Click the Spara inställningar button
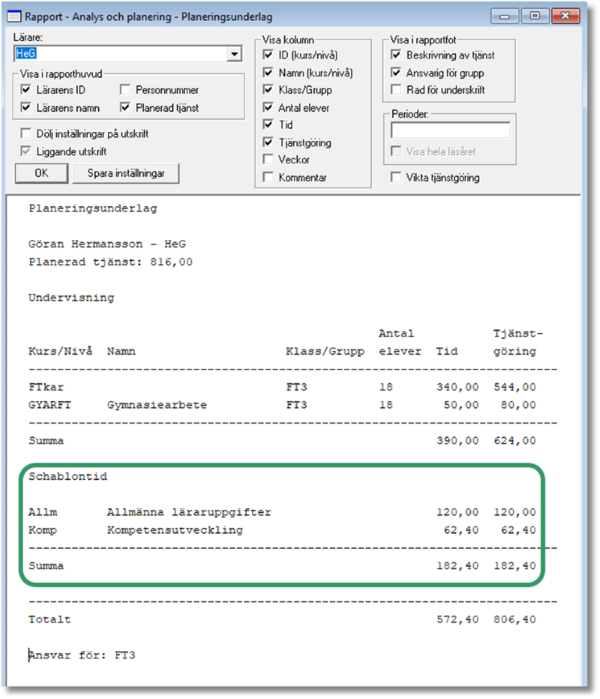The image size is (600, 699). point(125,173)
